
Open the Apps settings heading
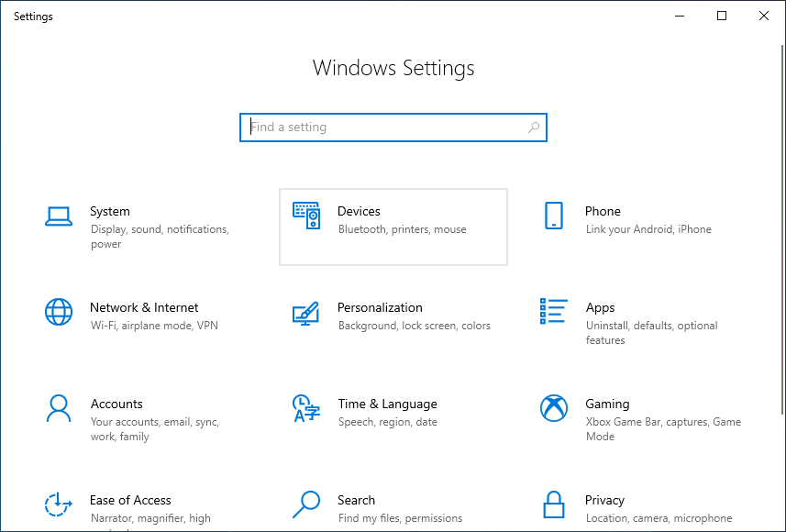click(x=601, y=307)
